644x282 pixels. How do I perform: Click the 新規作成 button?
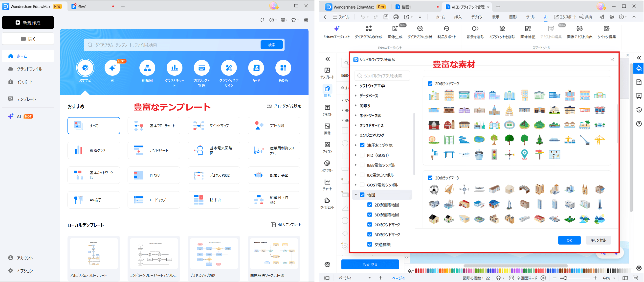28,23
